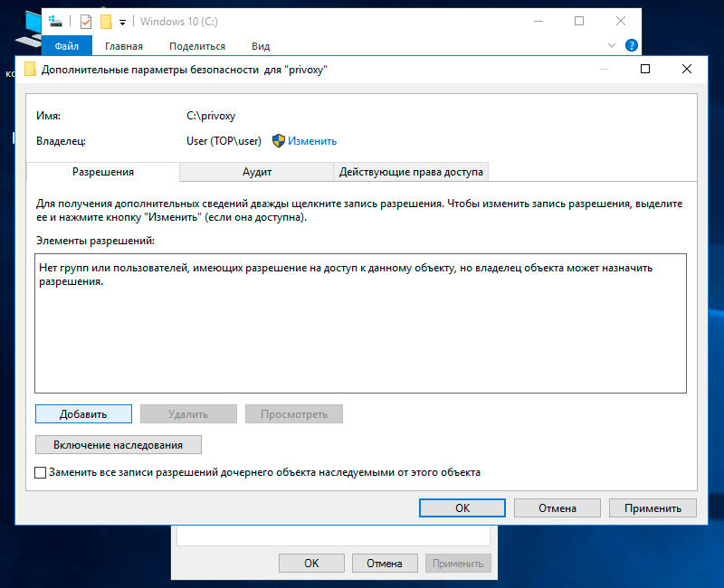This screenshot has width=724, height=588.
Task: Open the help icon in the Explorer window
Action: [631, 45]
